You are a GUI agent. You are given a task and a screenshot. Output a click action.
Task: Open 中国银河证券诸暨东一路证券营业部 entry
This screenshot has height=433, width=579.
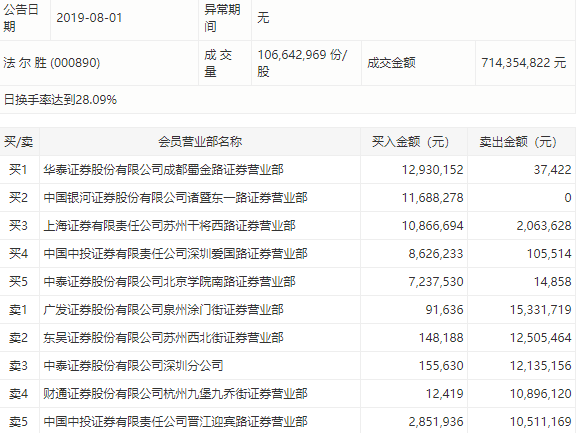[x=175, y=198]
